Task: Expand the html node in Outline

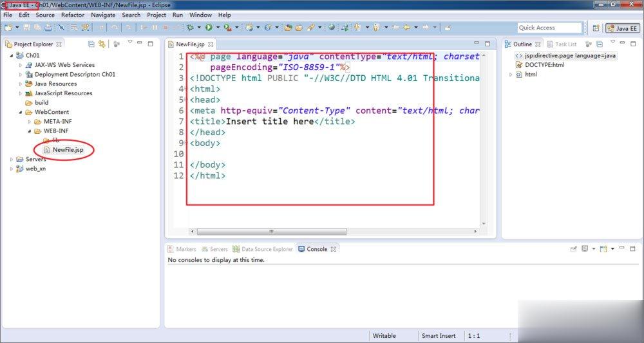Action: click(511, 74)
